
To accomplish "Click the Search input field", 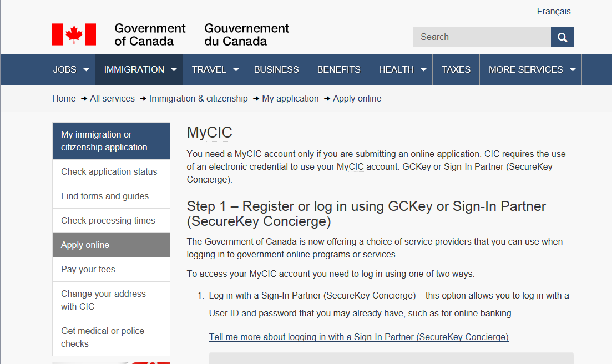I will click(x=482, y=37).
